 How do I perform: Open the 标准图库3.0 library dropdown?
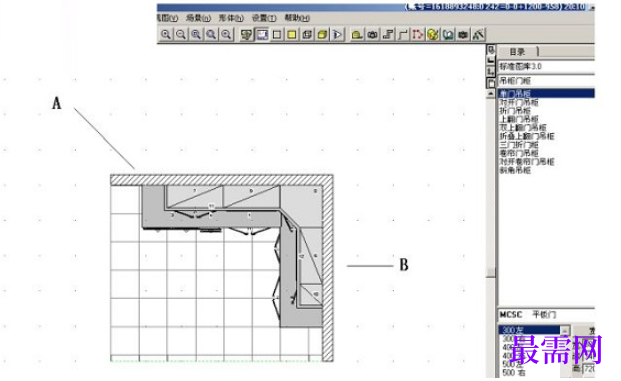546,66
